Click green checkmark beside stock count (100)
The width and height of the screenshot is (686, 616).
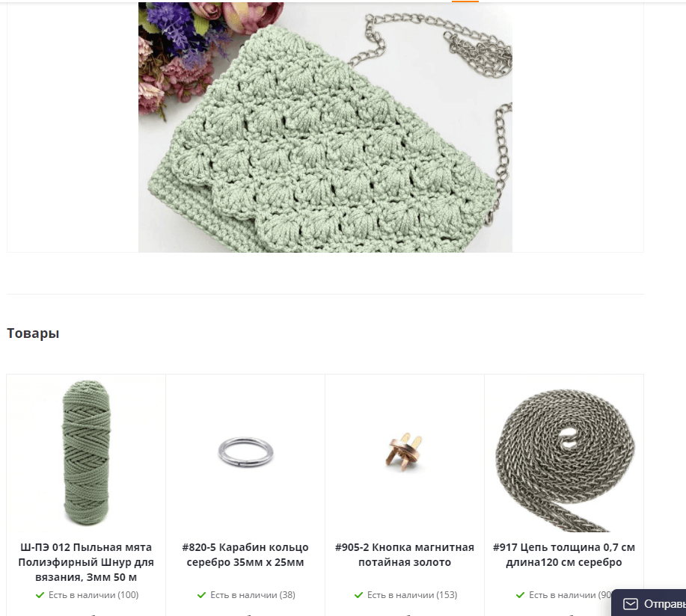click(x=40, y=595)
